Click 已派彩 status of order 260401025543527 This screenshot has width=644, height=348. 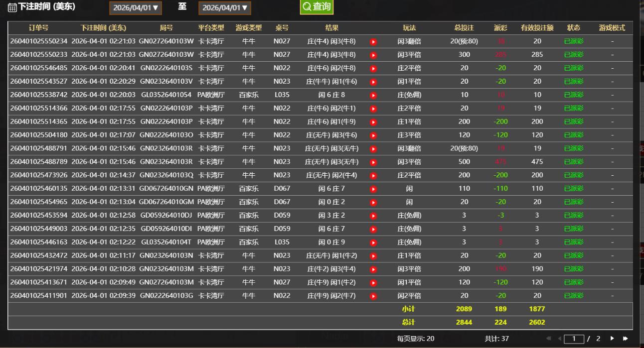point(573,82)
